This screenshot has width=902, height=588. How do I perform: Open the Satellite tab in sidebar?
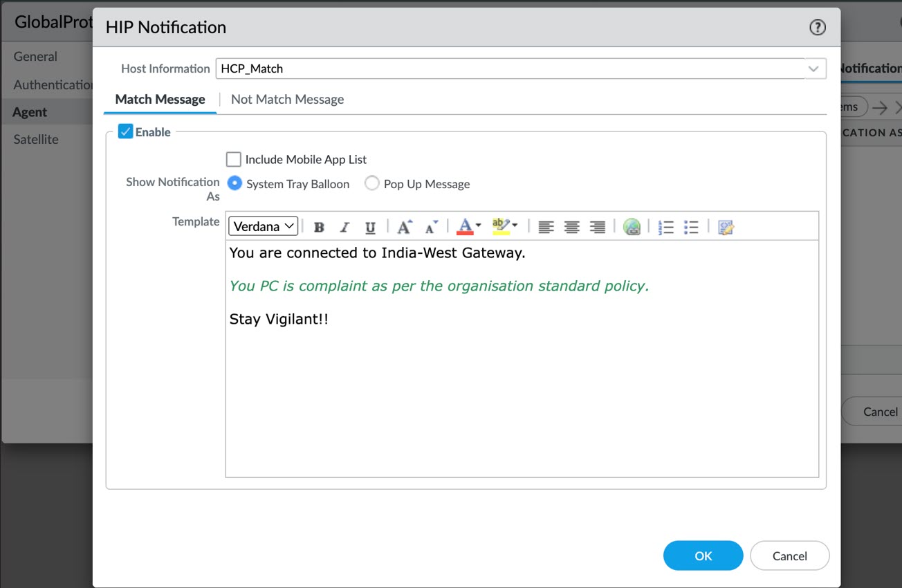point(36,139)
